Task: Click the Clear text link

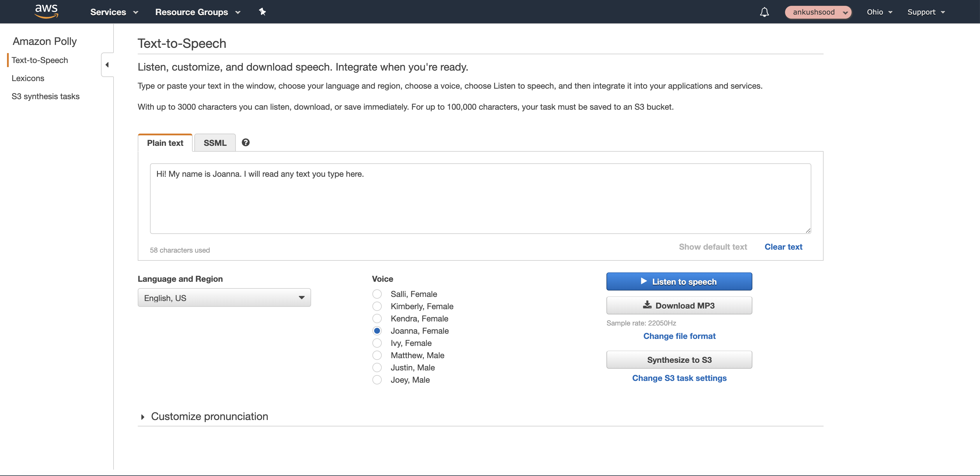Action: click(783, 247)
